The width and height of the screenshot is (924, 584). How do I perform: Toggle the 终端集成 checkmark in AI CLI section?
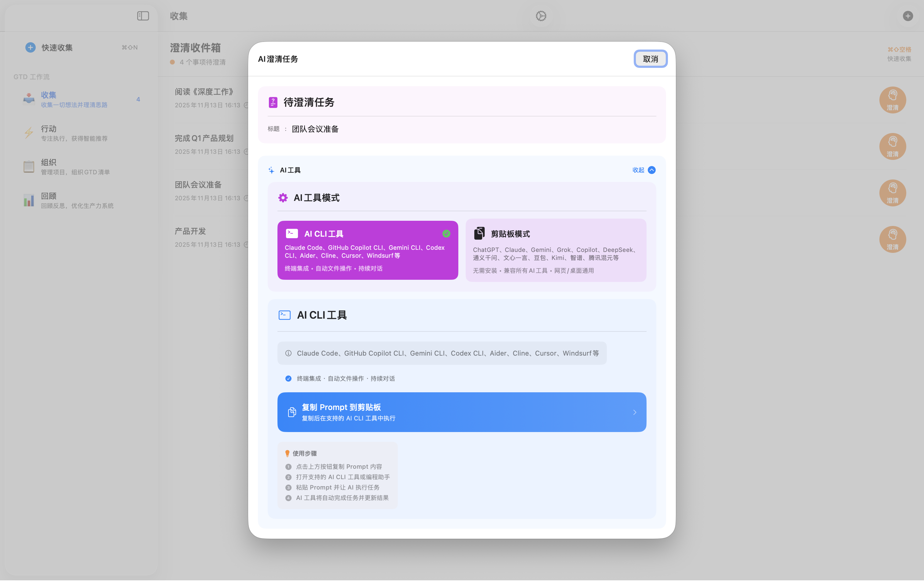tap(288, 378)
